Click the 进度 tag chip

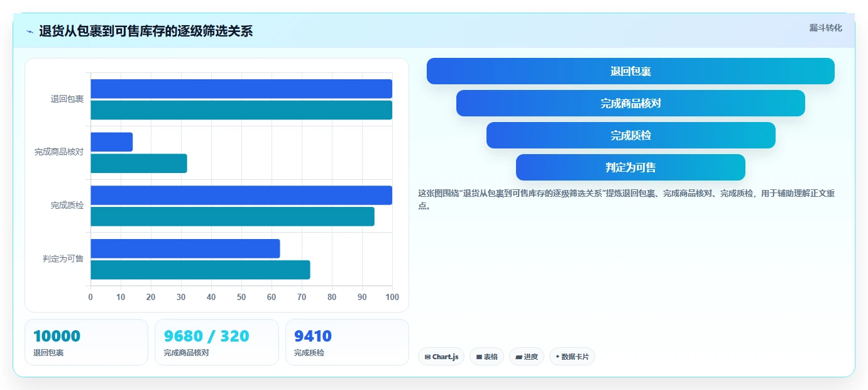[x=527, y=357]
